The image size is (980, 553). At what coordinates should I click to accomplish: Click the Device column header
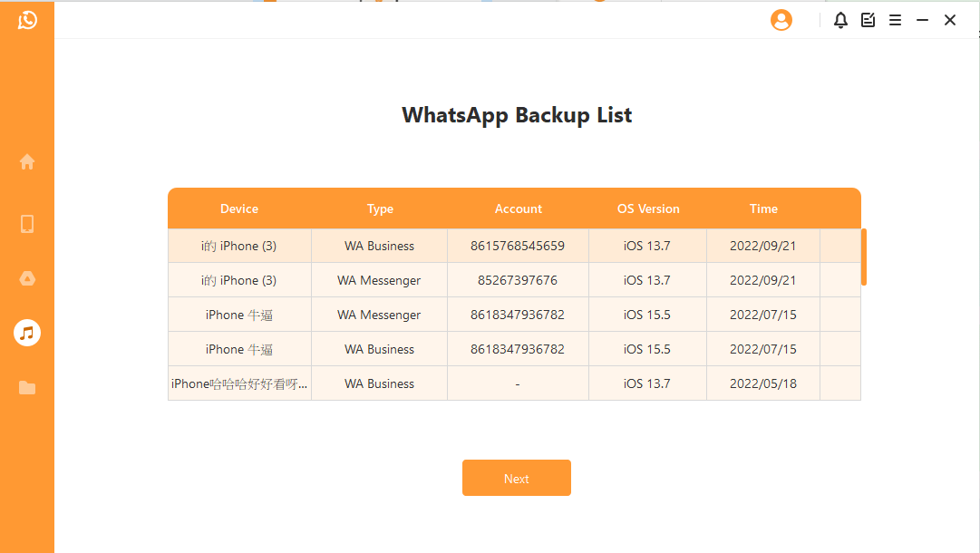pyautogui.click(x=239, y=209)
